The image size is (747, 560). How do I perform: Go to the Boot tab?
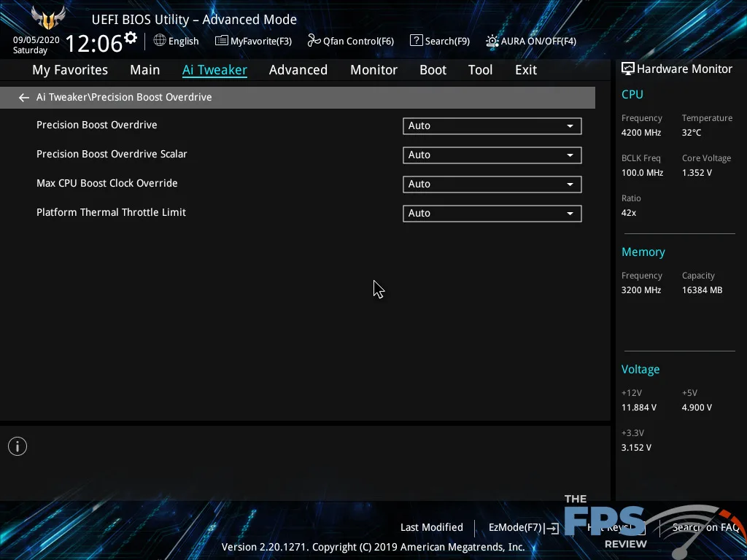click(433, 70)
